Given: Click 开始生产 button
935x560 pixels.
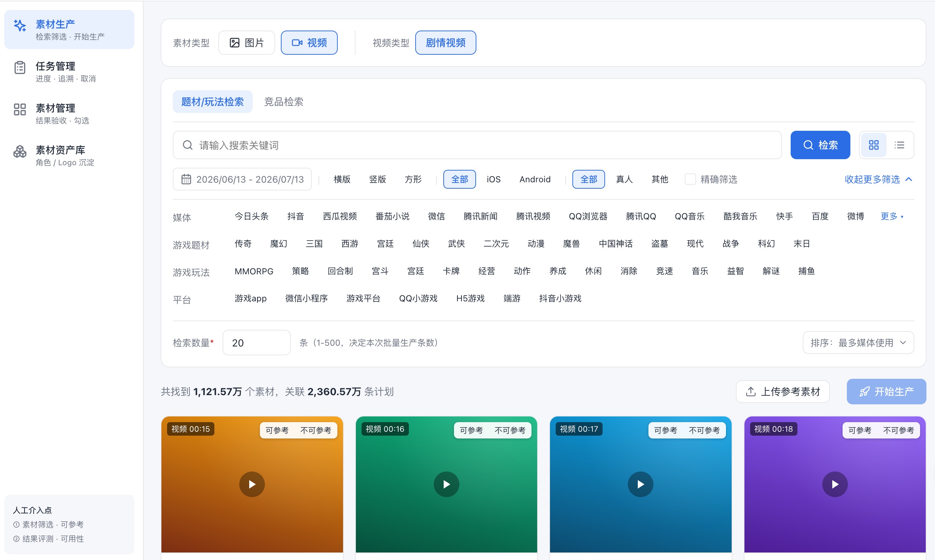Looking at the screenshot, I should coord(886,391).
